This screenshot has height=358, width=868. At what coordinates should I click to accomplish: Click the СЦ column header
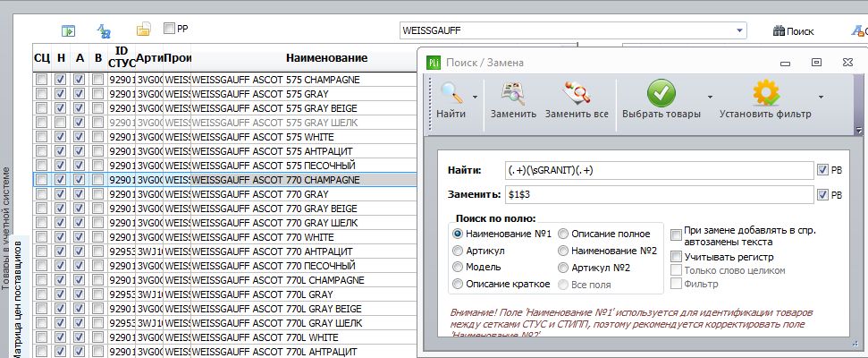[41, 57]
